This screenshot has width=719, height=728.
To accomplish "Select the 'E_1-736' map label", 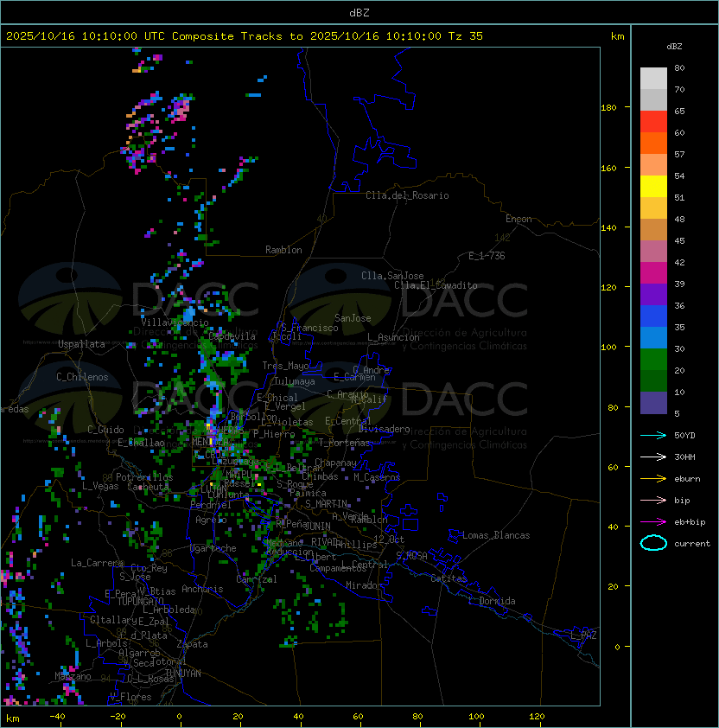I will point(487,256).
